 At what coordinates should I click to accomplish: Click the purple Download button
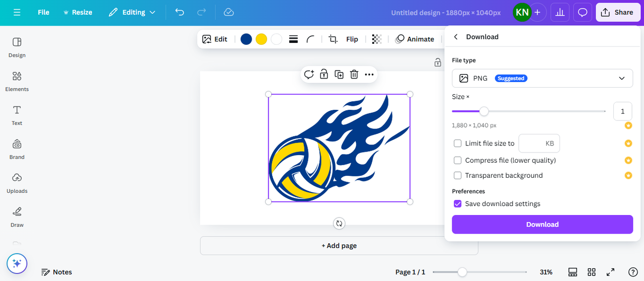[x=542, y=225]
